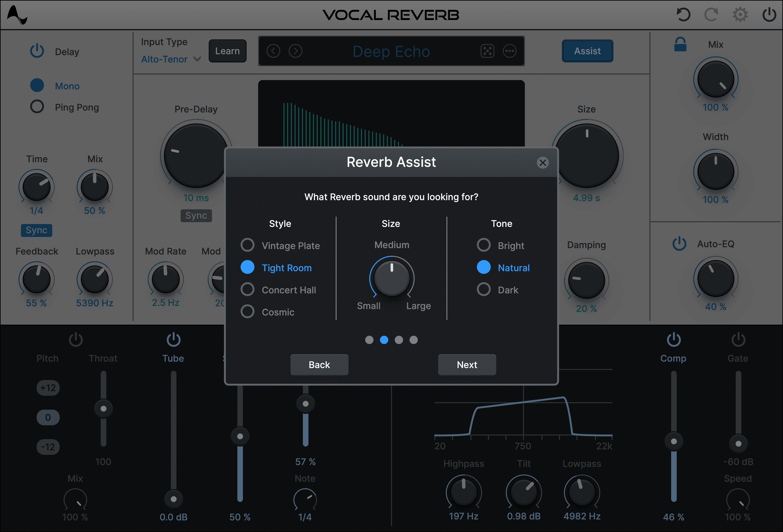Toggle the plugin power icon in header
Viewport: 783px width, 532px height.
[769, 15]
